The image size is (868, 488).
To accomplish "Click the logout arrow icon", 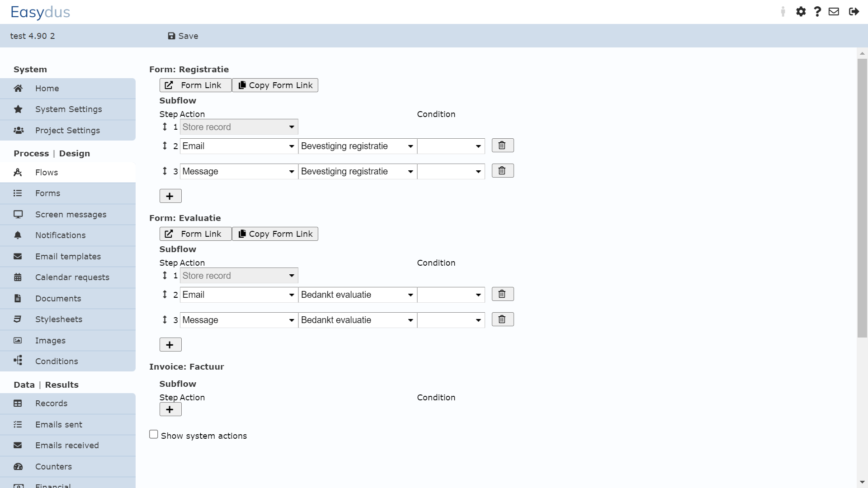I will point(854,12).
